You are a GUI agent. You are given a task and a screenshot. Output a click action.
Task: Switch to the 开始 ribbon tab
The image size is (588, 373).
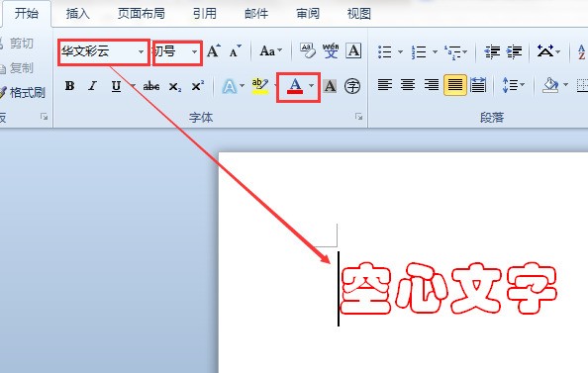click(x=27, y=14)
